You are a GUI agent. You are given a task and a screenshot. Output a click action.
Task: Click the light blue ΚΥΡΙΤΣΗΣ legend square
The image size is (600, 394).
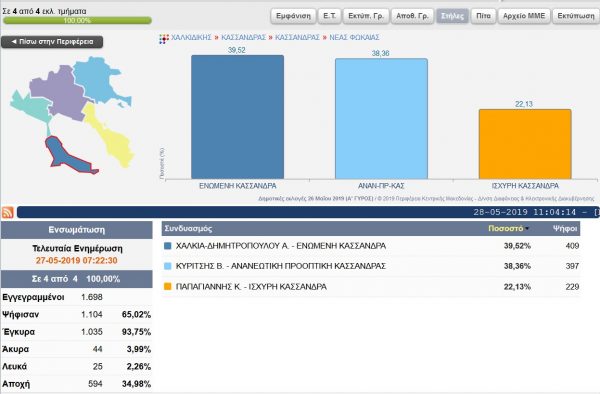coord(167,266)
